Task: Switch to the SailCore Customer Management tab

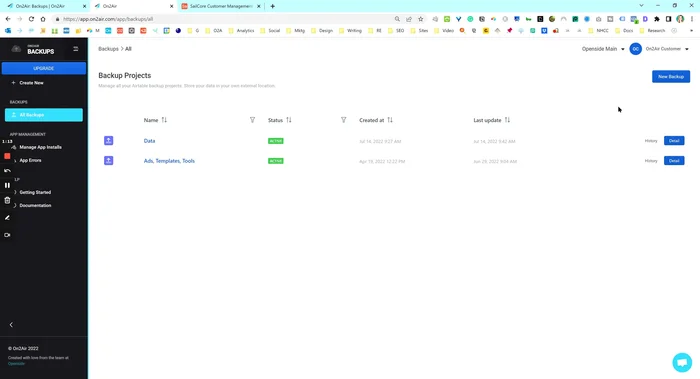Action: (221, 6)
